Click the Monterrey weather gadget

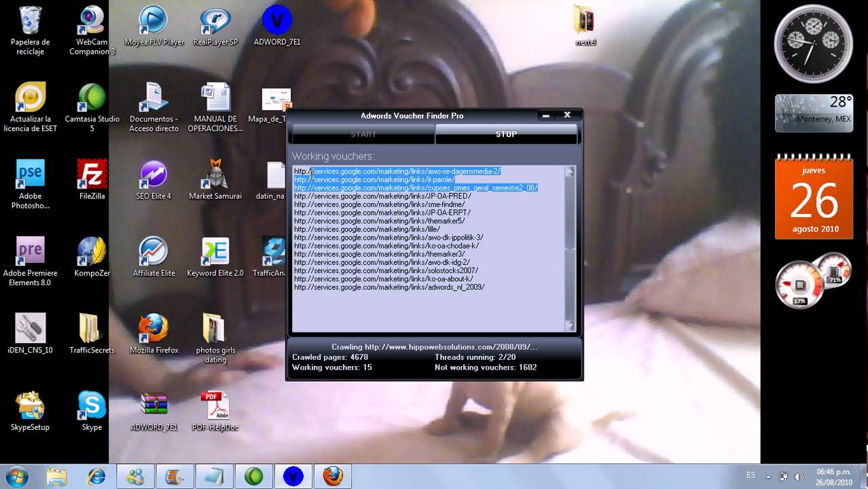814,113
